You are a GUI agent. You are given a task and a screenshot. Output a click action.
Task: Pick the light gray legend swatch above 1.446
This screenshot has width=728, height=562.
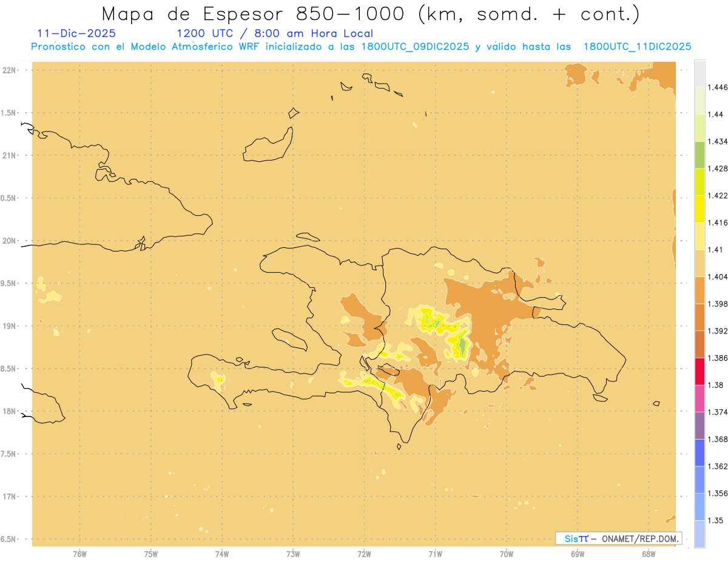pyautogui.click(x=699, y=73)
